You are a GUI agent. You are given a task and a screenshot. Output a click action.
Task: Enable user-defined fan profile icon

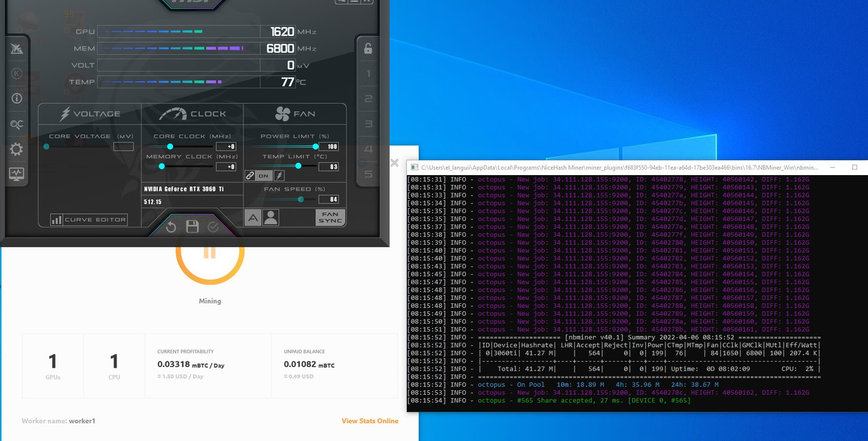(x=271, y=217)
